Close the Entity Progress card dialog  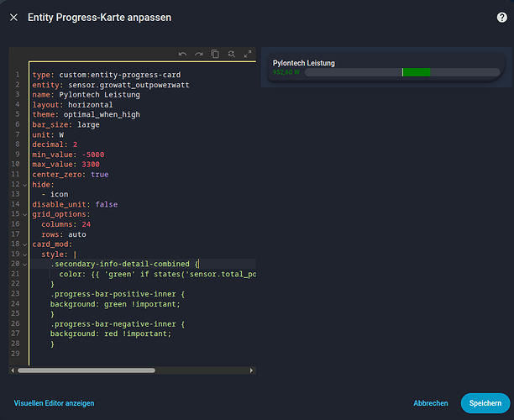13,17
